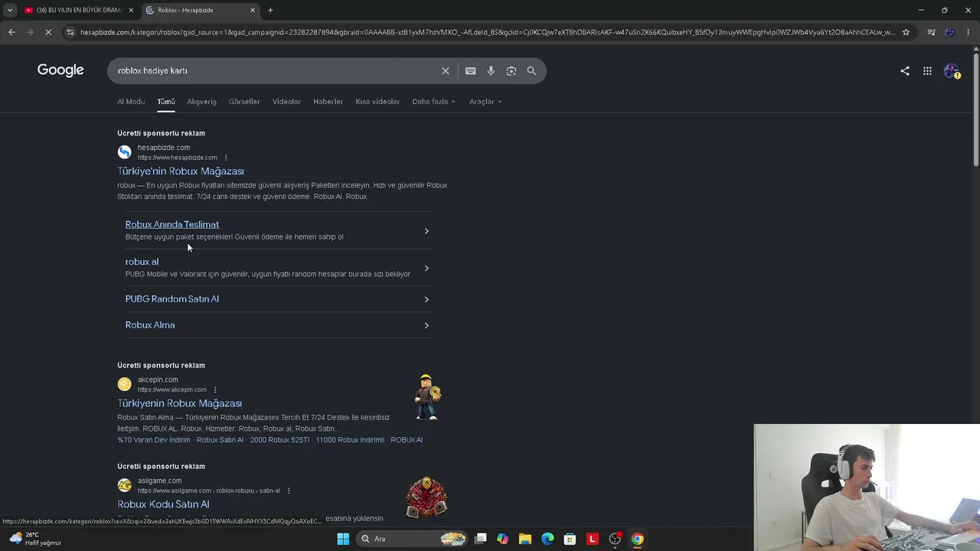The width and height of the screenshot is (980, 551).
Task: Click the %70 Varan Dev İndirim link
Action: point(154,440)
